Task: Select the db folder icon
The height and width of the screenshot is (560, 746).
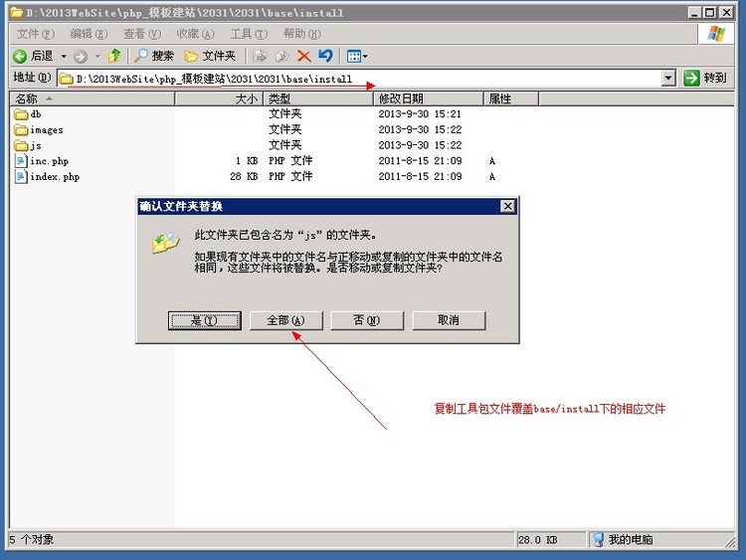Action: tap(21, 114)
